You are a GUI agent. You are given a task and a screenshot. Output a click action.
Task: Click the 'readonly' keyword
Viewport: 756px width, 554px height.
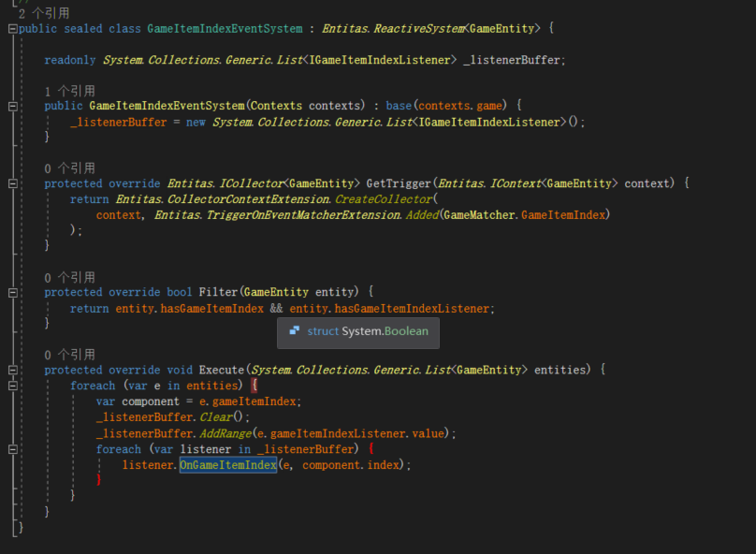[70, 60]
